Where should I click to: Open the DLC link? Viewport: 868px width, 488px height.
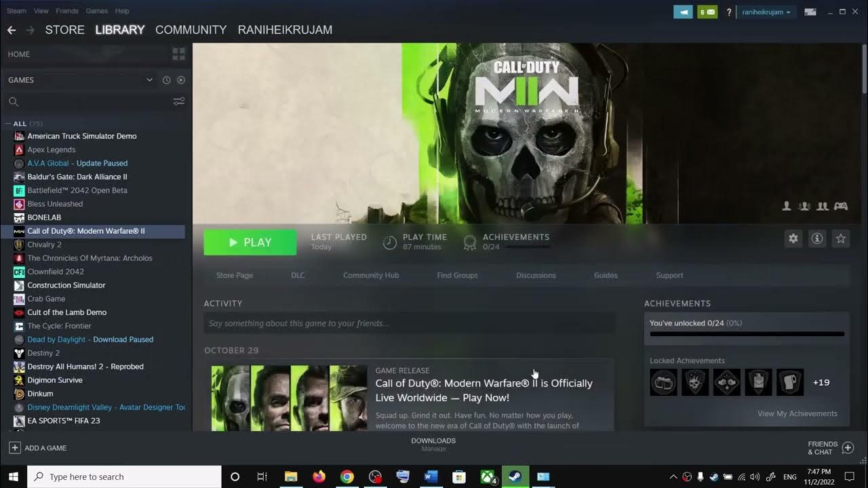click(298, 275)
